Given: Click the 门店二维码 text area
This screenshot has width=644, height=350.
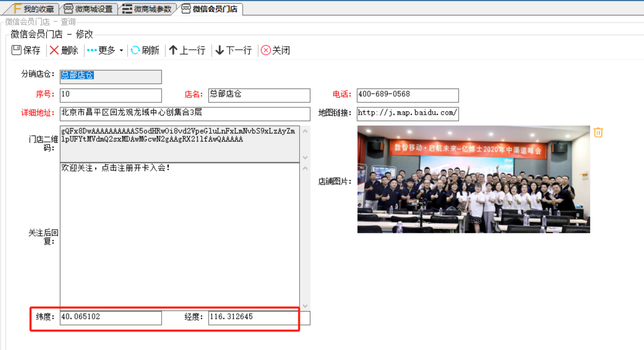Looking at the screenshot, I should pyautogui.click(x=179, y=144).
